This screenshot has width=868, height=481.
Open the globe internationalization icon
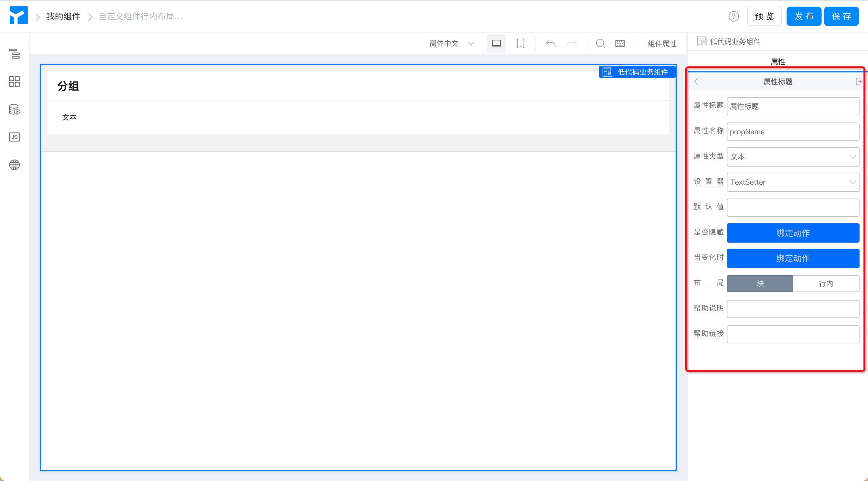pyautogui.click(x=14, y=165)
